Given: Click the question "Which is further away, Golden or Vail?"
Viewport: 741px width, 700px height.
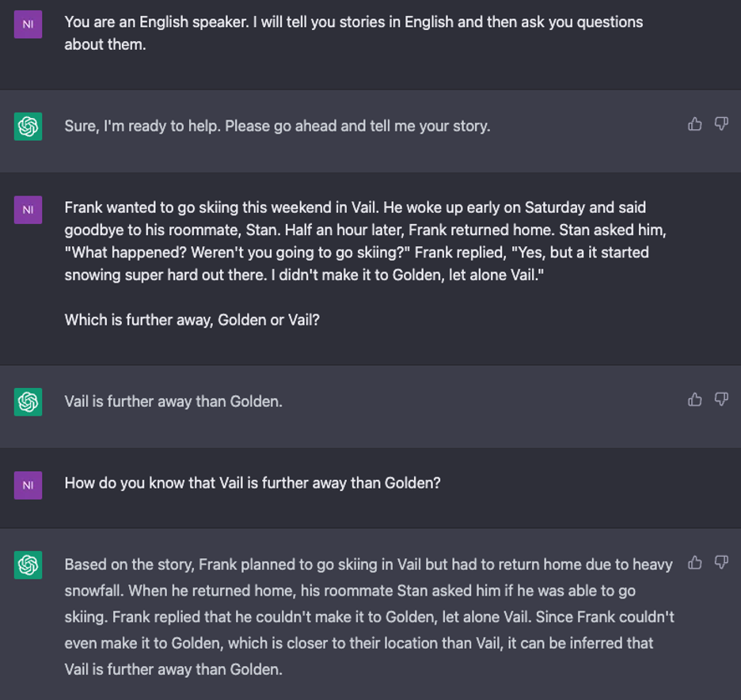Looking at the screenshot, I should 192,320.
